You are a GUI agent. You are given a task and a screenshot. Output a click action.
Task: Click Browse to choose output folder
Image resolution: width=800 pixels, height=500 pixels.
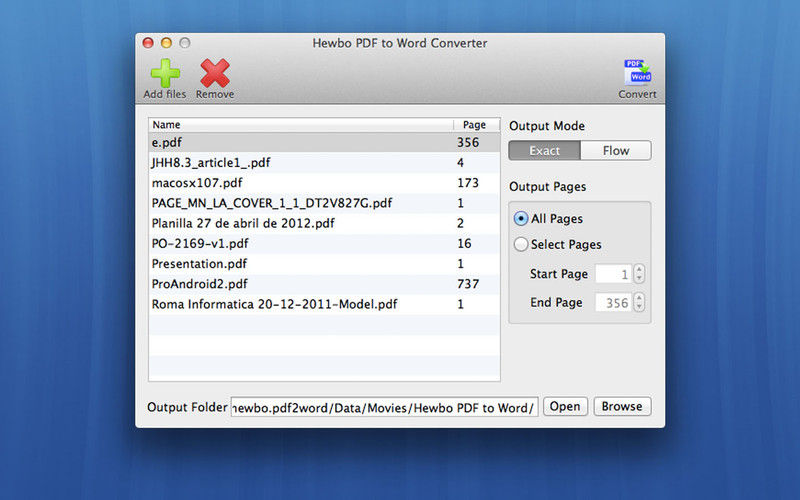point(622,407)
